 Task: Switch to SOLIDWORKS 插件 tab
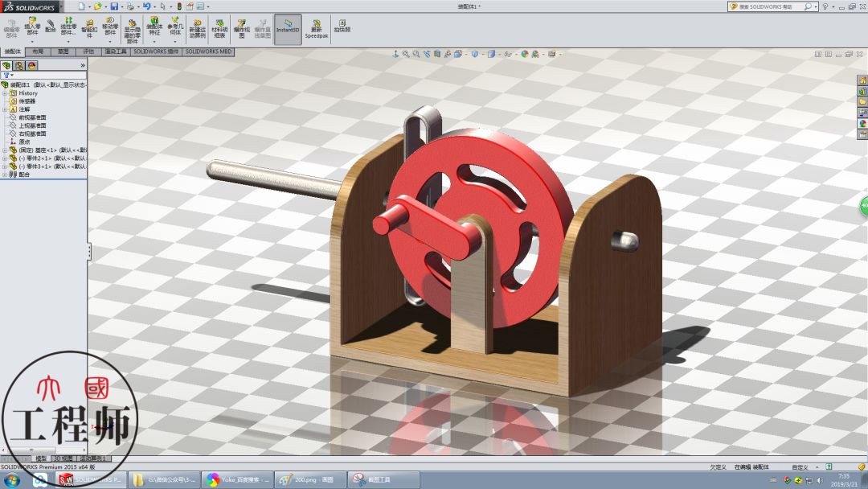(x=156, y=51)
